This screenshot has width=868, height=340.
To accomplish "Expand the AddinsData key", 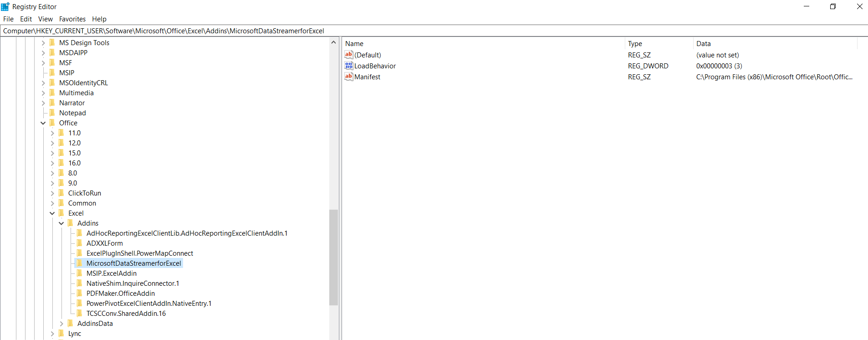I will pyautogui.click(x=61, y=324).
